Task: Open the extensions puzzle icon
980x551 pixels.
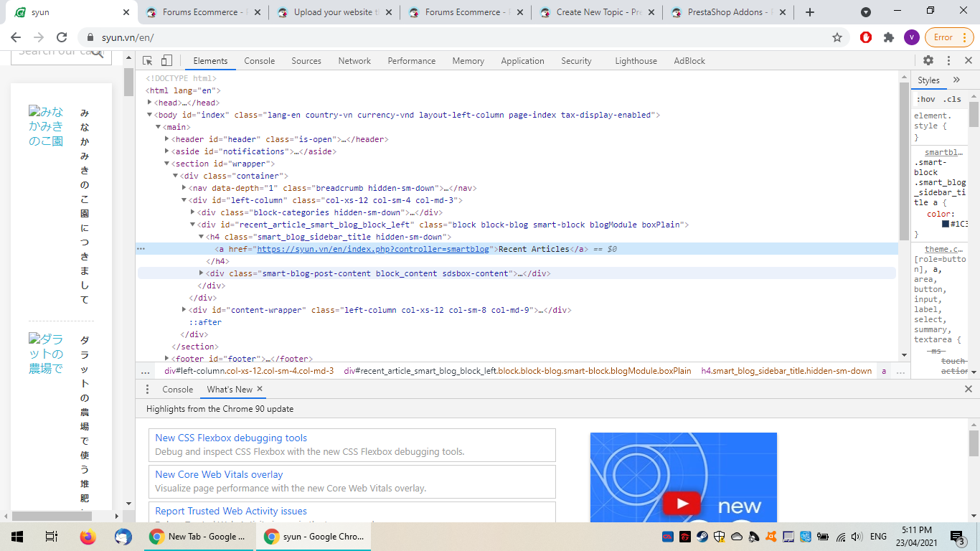Action: click(x=889, y=37)
